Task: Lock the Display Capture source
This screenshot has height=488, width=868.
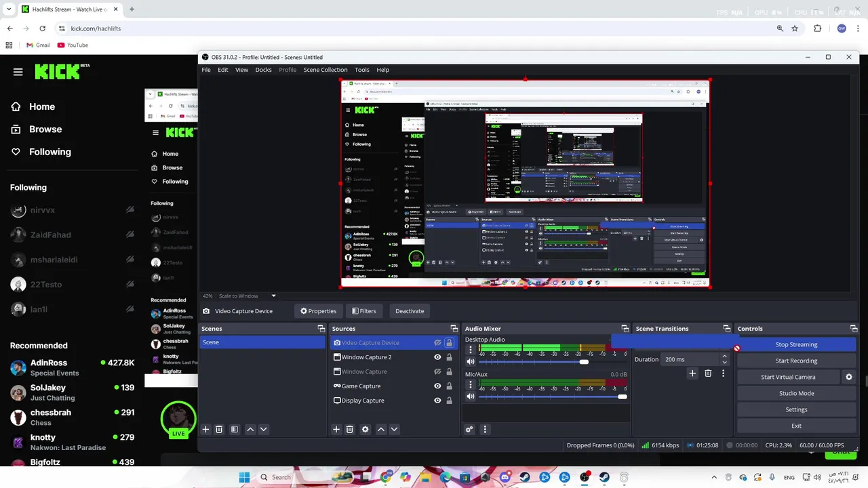Action: [449, 401]
